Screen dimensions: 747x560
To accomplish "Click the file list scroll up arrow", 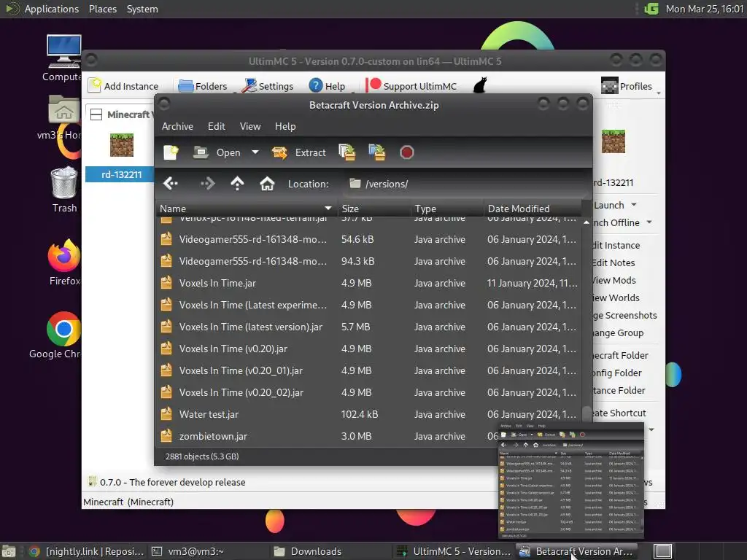I will (x=587, y=222).
